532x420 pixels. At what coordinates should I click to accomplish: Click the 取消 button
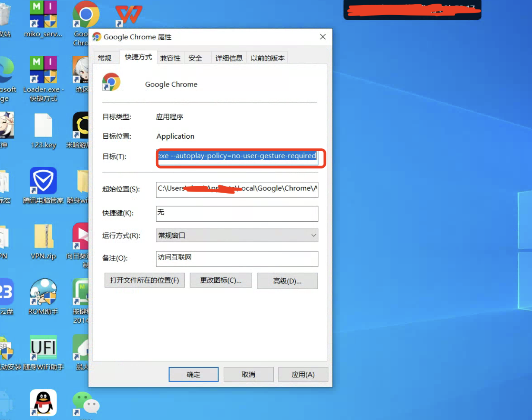(x=248, y=375)
